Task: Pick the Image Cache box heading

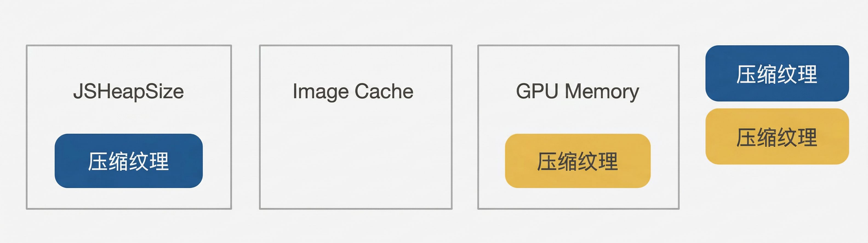Action: [x=353, y=91]
